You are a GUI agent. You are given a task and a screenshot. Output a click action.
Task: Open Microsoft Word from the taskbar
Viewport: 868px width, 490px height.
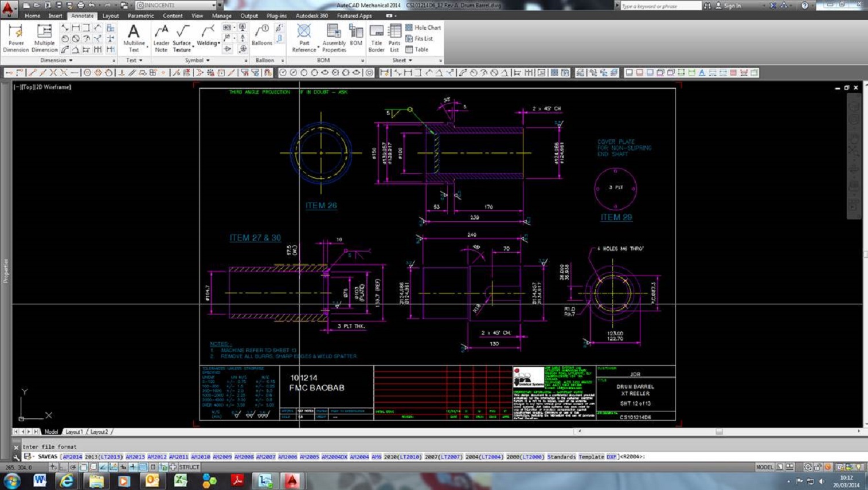click(39, 481)
